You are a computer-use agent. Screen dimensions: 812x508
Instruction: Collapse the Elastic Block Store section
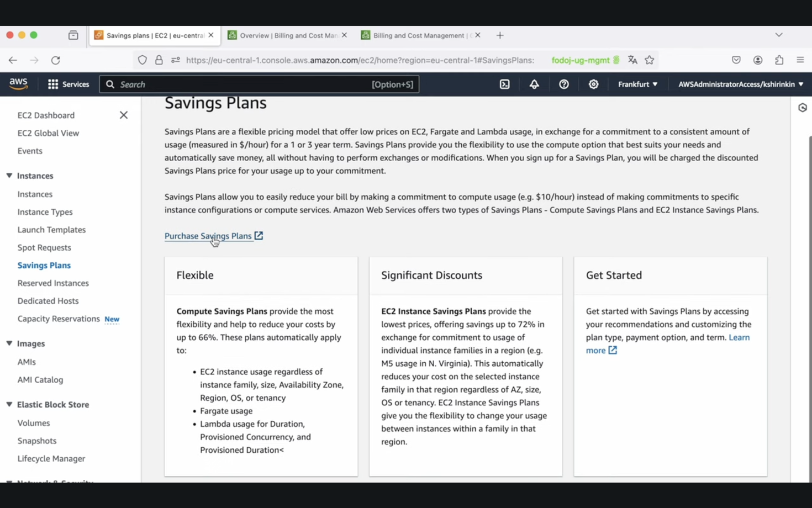tap(9, 404)
